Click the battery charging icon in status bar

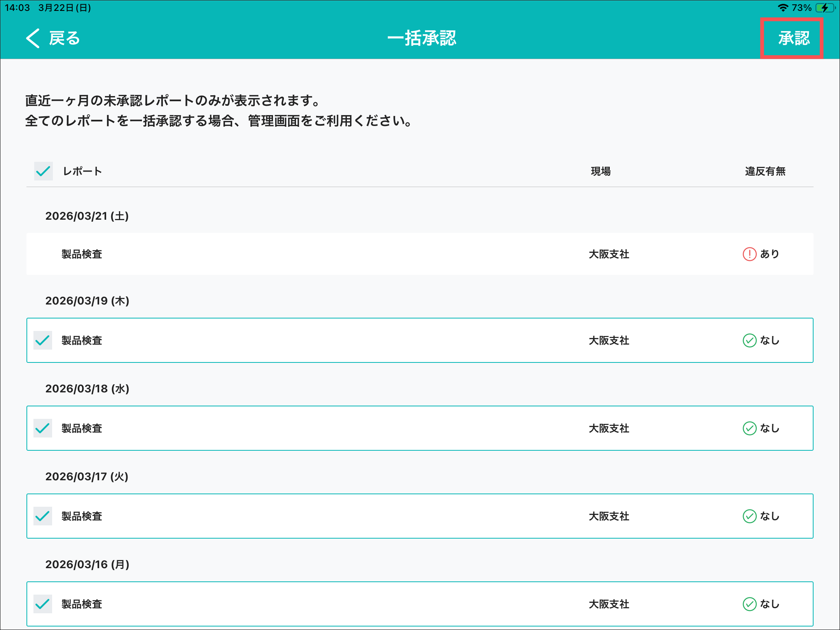[824, 8]
